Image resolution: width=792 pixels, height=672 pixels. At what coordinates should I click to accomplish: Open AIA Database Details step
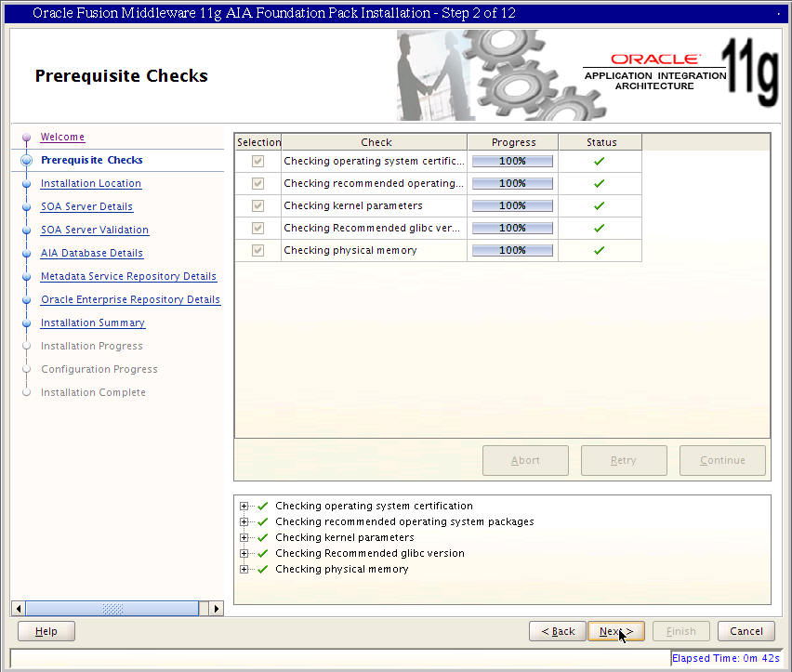point(92,253)
